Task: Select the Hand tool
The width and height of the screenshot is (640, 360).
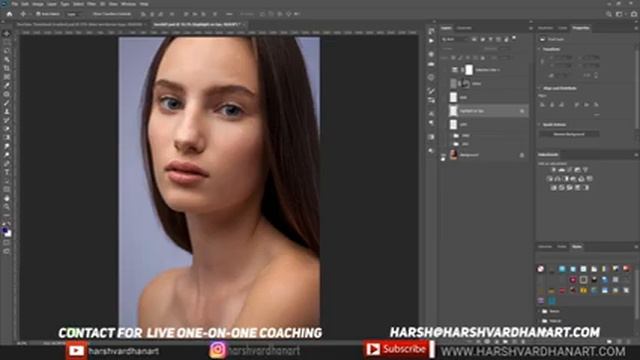Action: pyautogui.click(x=7, y=198)
